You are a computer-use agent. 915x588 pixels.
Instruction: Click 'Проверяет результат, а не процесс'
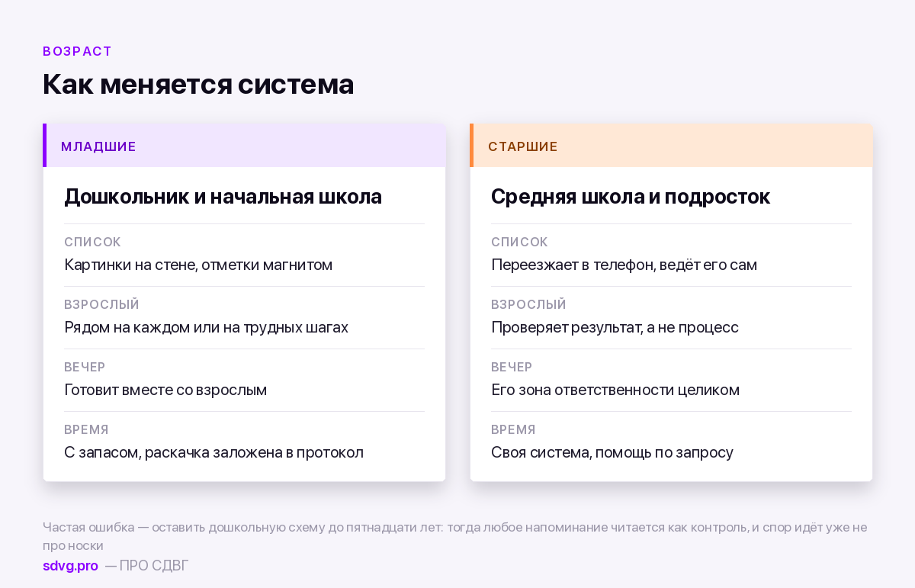tap(615, 328)
